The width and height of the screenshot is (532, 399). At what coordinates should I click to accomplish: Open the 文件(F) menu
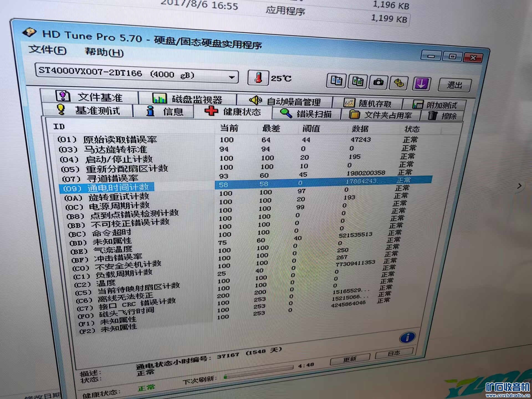[x=48, y=50]
